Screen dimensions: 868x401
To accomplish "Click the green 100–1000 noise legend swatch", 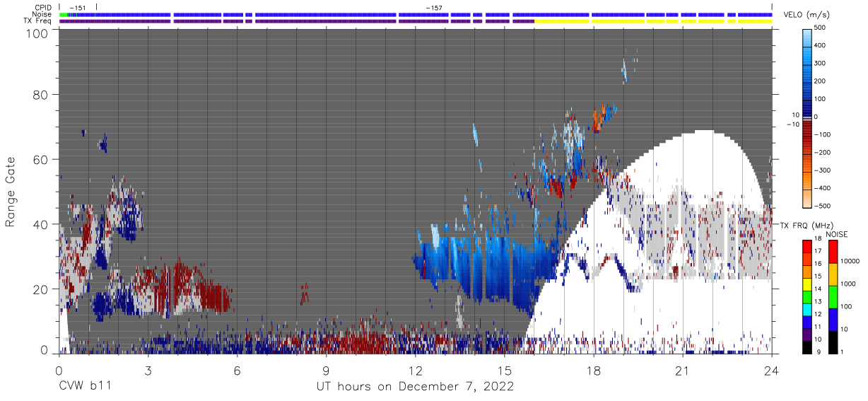I will [x=833, y=297].
